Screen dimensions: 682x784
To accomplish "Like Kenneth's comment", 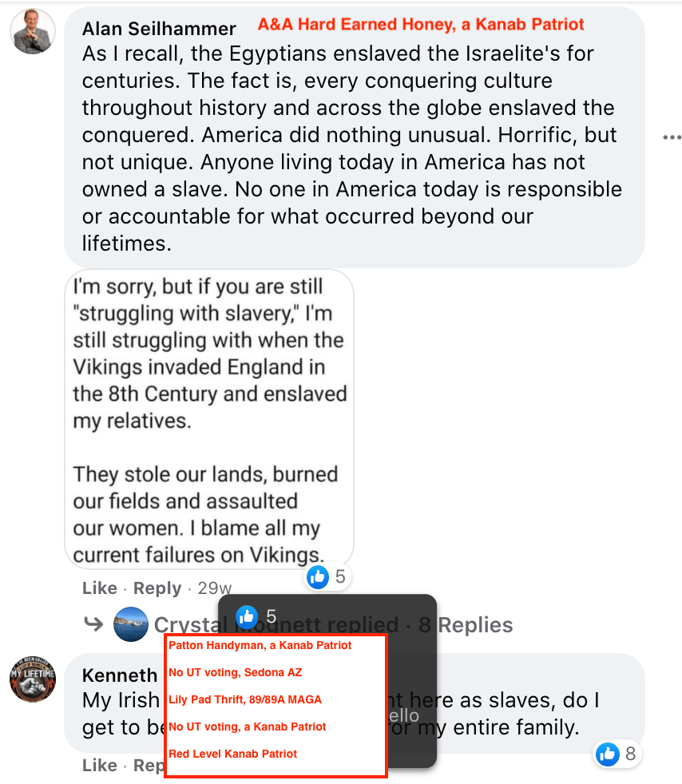I will tap(100, 765).
